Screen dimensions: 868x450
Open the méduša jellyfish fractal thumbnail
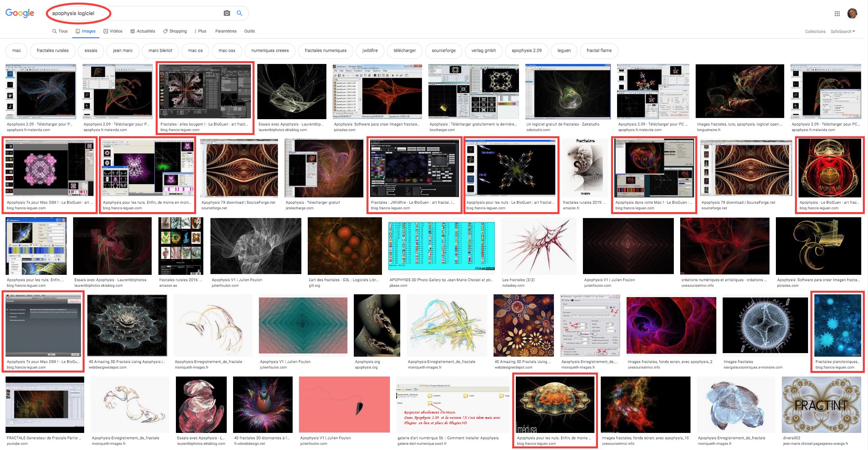click(555, 405)
